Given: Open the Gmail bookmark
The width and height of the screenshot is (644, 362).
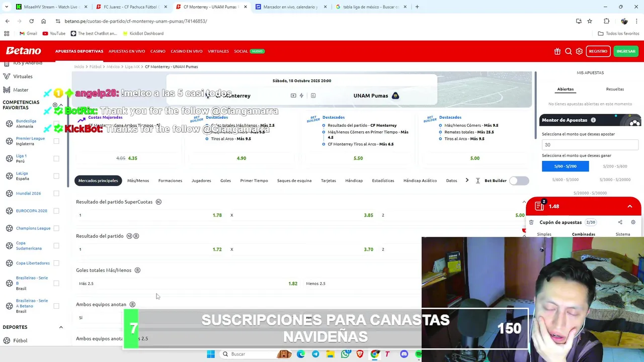Looking at the screenshot, I should point(28,33).
